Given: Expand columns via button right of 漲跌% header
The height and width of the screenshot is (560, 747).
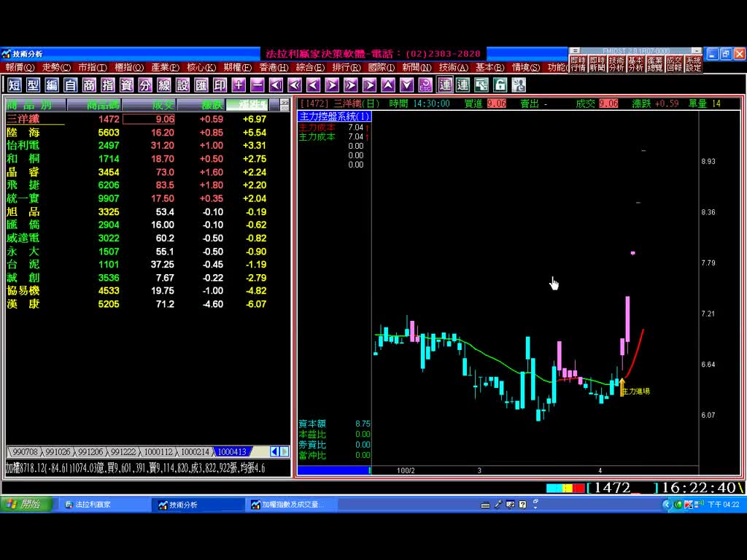Looking at the screenshot, I should coord(285,104).
